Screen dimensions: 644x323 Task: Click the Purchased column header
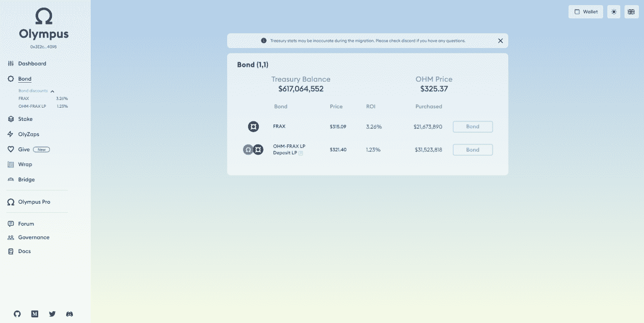click(x=429, y=107)
